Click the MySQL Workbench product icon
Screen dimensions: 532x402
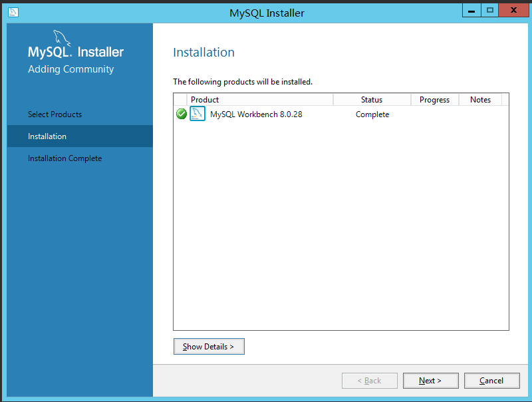click(x=198, y=114)
